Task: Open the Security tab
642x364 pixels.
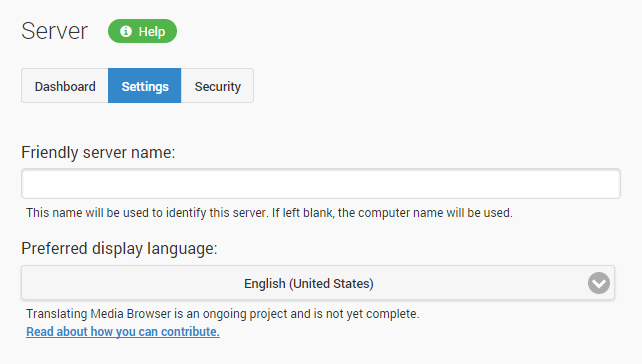Action: click(217, 86)
